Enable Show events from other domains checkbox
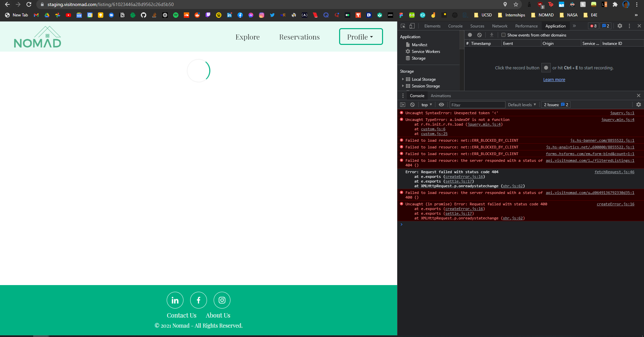The image size is (644, 337). [x=503, y=35]
